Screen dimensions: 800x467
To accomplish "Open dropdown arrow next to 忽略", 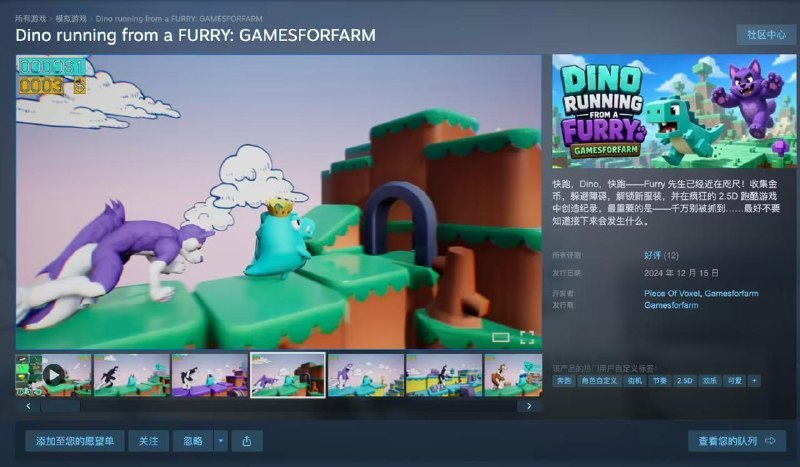I will (x=220, y=441).
